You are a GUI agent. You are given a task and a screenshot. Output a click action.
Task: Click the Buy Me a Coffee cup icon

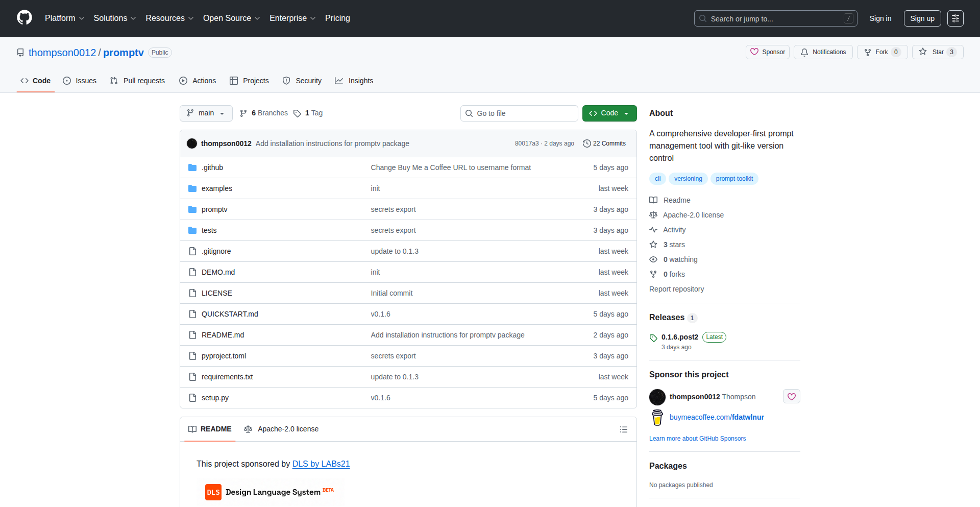(x=656, y=417)
